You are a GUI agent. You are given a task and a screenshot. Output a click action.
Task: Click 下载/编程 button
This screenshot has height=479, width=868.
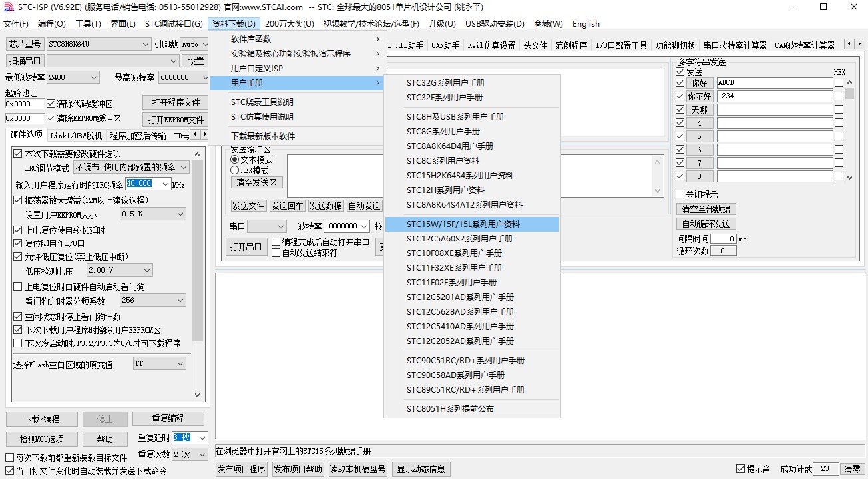(41, 419)
